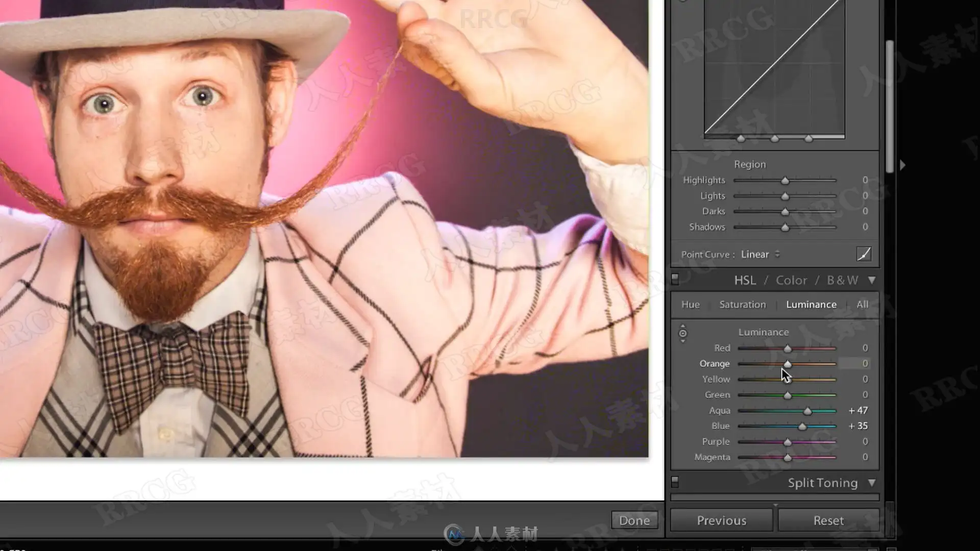Toggle the Split Toning panel switch
The width and height of the screenshot is (980, 551).
(x=675, y=482)
